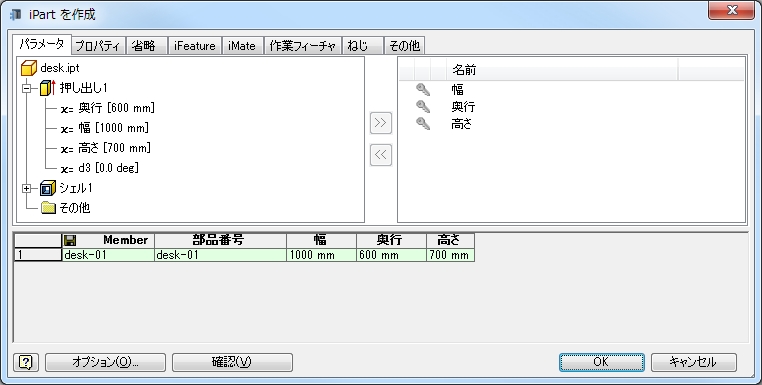
Task: Select 幅 in the name list
Action: [x=458, y=89]
